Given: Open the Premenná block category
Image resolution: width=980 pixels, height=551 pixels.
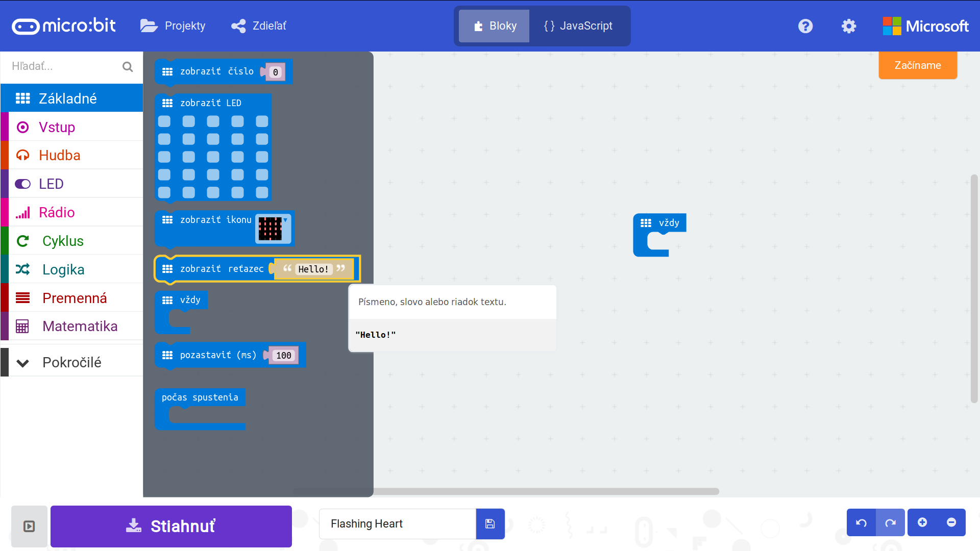Looking at the screenshot, I should pos(75,298).
